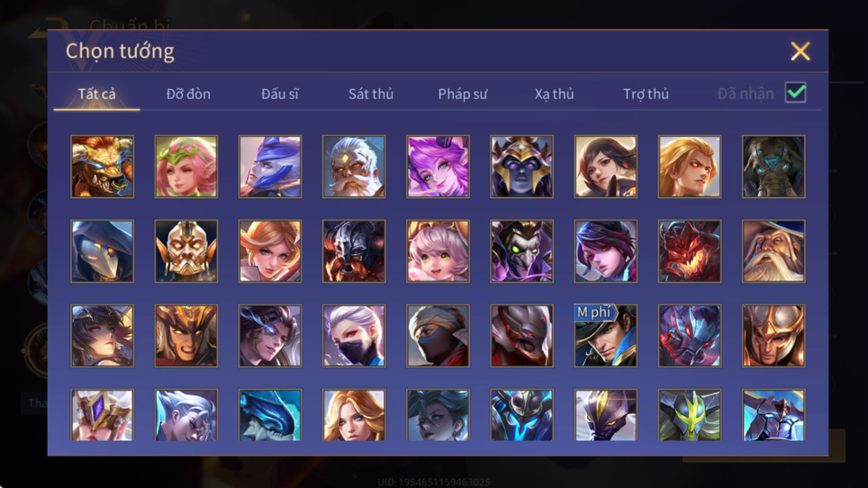The image size is (868, 488).
Task: Filter by 'Trợ thủ' tab
Action: (645, 93)
